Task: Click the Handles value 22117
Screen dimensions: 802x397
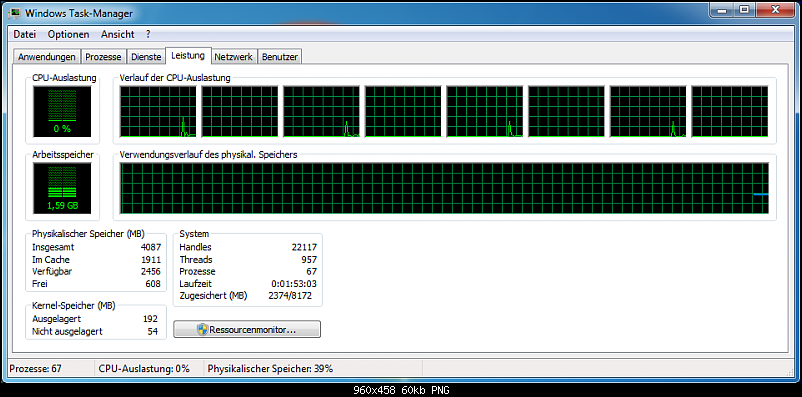Action: pos(304,247)
